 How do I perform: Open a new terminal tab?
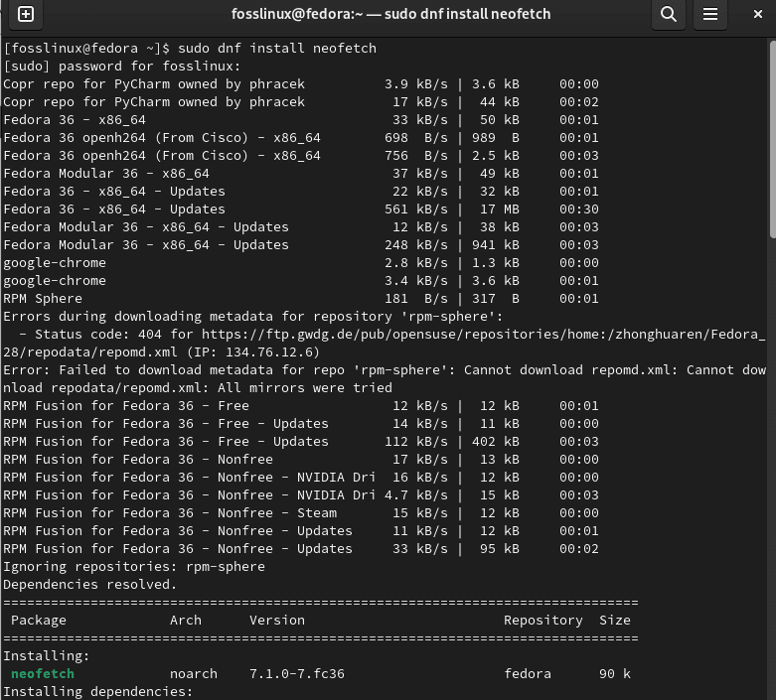click(x=26, y=14)
